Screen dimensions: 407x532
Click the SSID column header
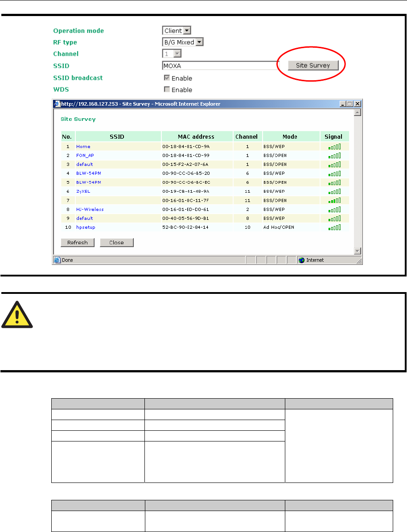(x=118, y=136)
